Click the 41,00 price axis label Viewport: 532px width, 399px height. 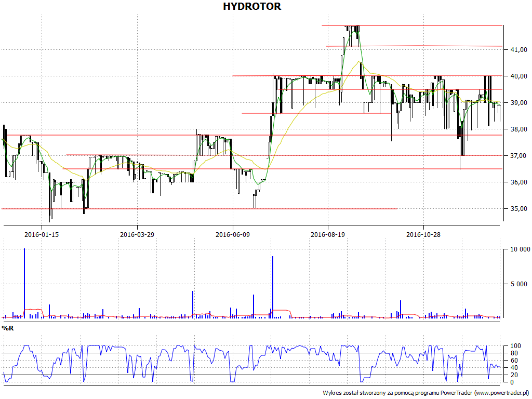tap(519, 49)
